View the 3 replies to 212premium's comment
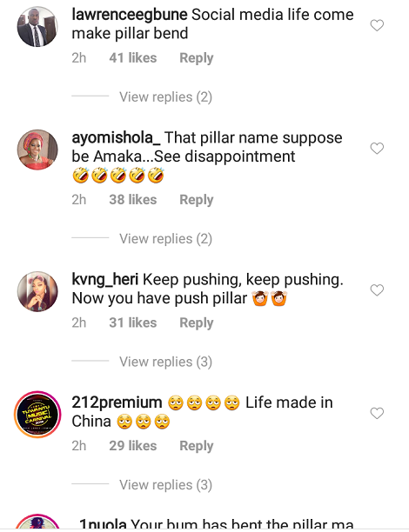 pyautogui.click(x=165, y=485)
